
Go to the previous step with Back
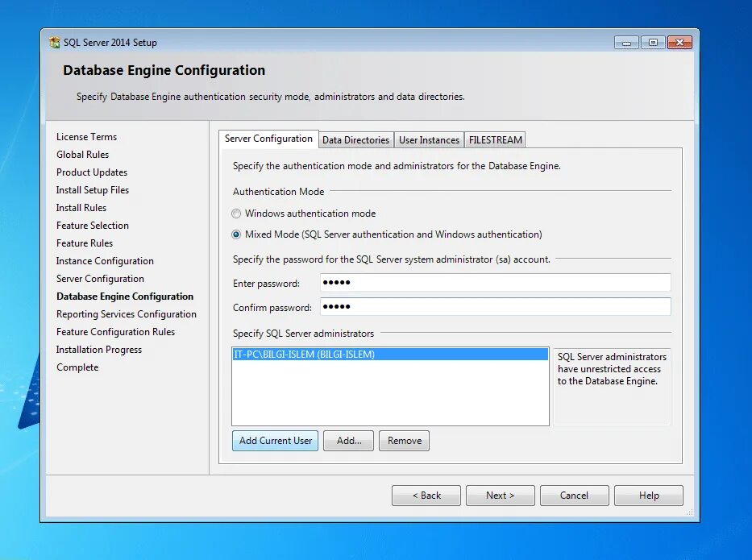[x=426, y=496]
